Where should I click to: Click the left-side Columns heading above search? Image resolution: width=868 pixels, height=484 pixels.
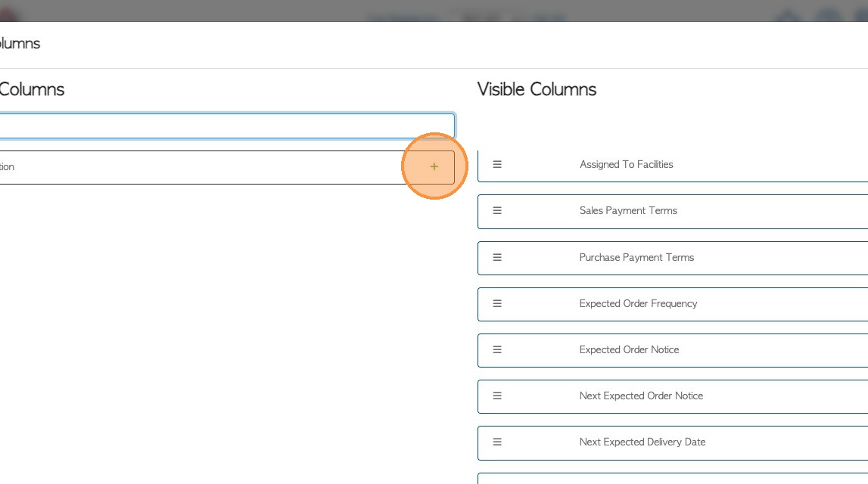32,89
